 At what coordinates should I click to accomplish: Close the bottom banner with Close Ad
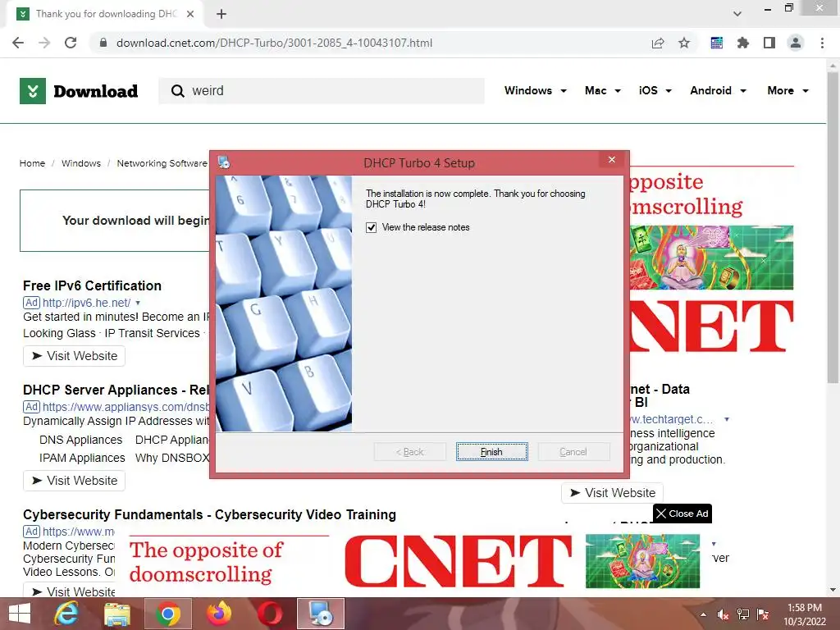pyautogui.click(x=682, y=514)
